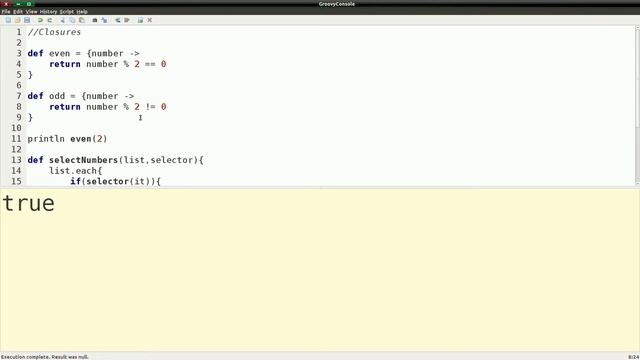Click the Paste toolbar icon

point(82,20)
